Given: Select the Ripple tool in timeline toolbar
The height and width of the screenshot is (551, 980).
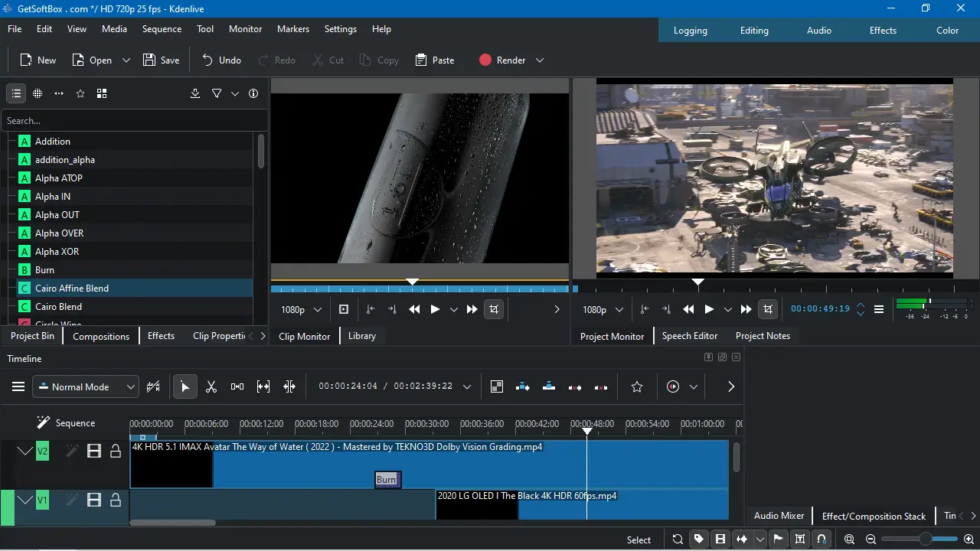Looking at the screenshot, I should pos(289,386).
